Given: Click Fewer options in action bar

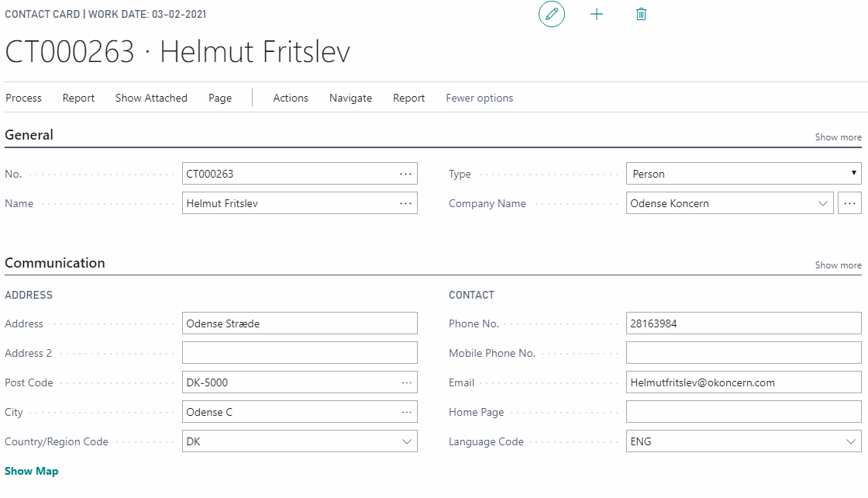Looking at the screenshot, I should 479,98.
